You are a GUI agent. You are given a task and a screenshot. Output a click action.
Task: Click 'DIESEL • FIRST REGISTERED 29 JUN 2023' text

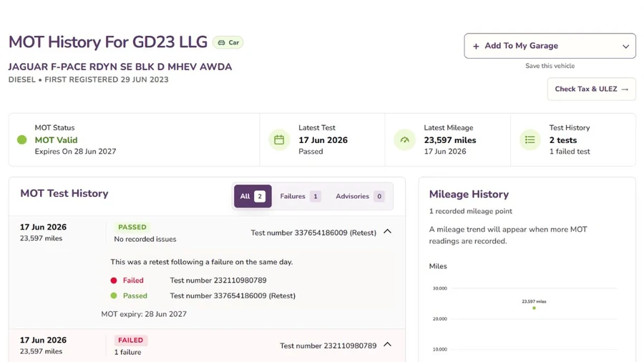(x=88, y=79)
